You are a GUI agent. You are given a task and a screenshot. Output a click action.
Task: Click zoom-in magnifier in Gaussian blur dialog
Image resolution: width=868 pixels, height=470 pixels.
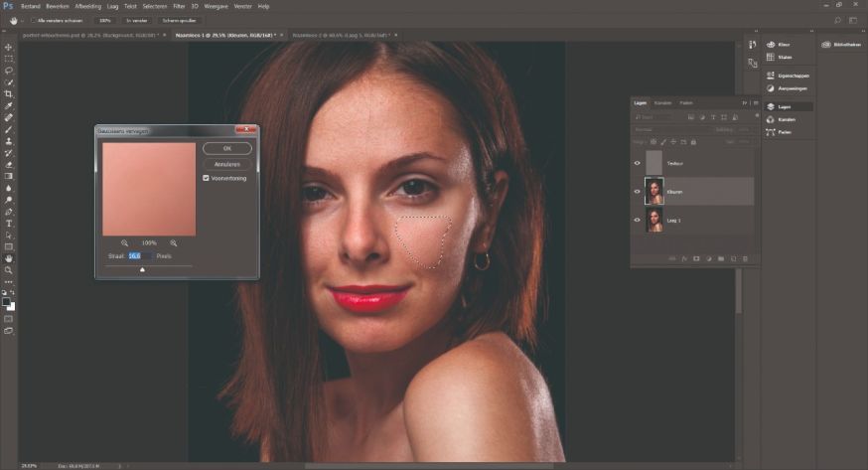click(173, 242)
